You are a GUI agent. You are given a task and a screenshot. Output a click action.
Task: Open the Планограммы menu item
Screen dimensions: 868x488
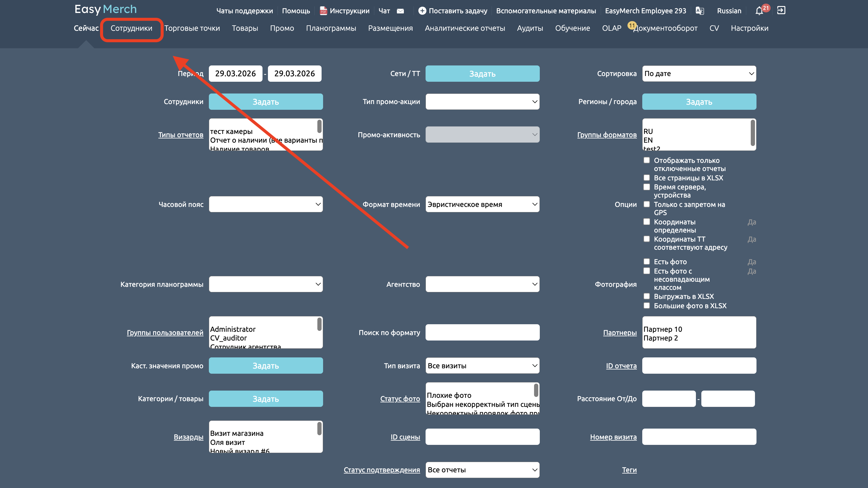click(x=331, y=28)
